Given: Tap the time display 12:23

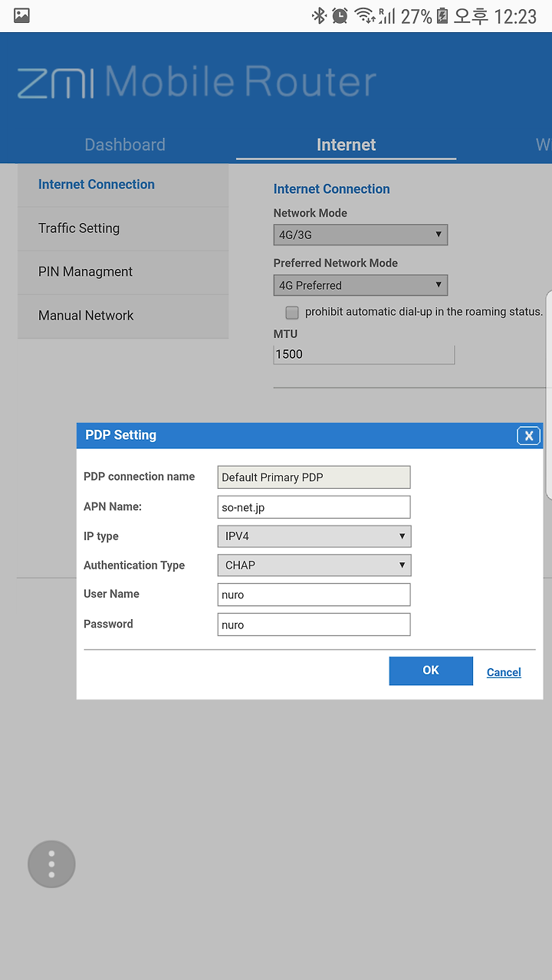Looking at the screenshot, I should (514, 16).
